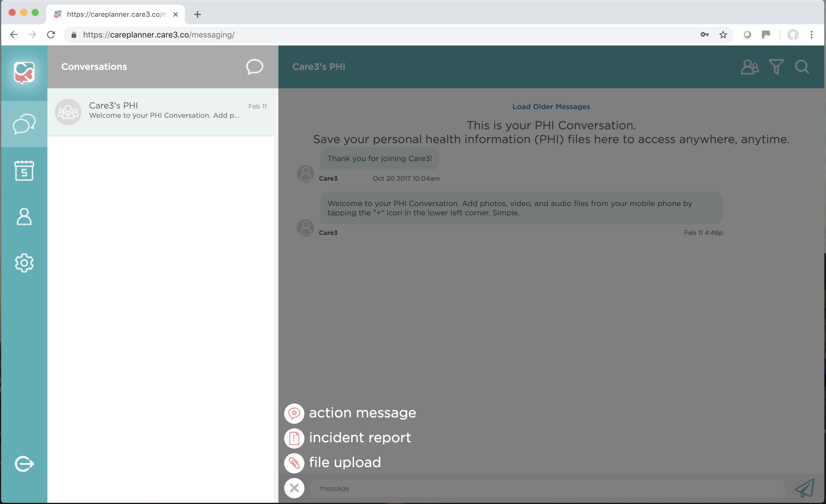Image resolution: width=826 pixels, height=504 pixels.
Task: Click the Care3 avatar beside Feb 11 message
Action: 305,228
